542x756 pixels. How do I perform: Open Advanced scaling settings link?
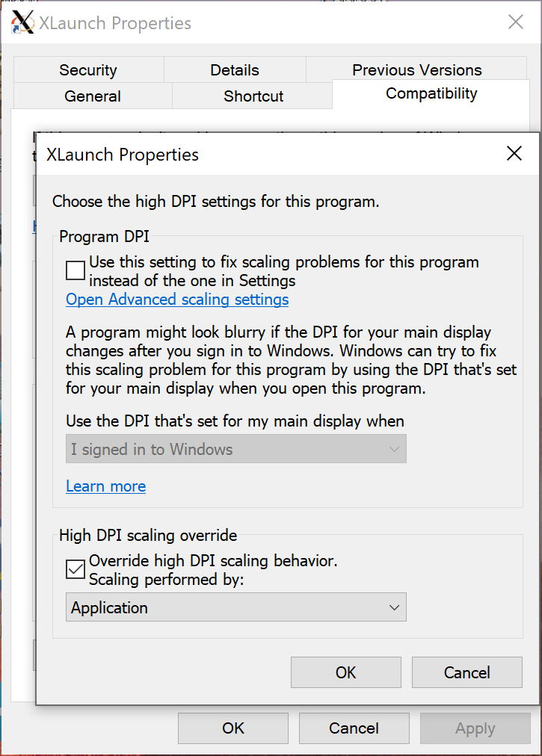[x=177, y=300]
